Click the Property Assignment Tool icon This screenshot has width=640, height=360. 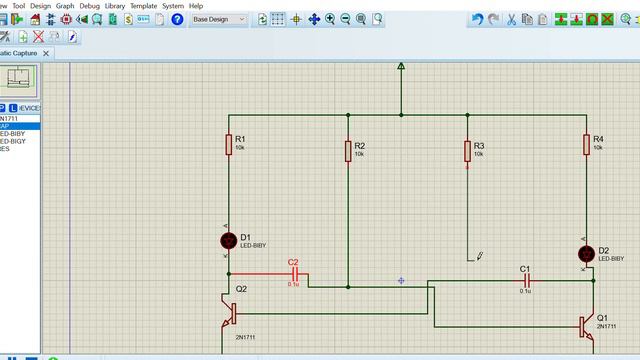coord(5,37)
